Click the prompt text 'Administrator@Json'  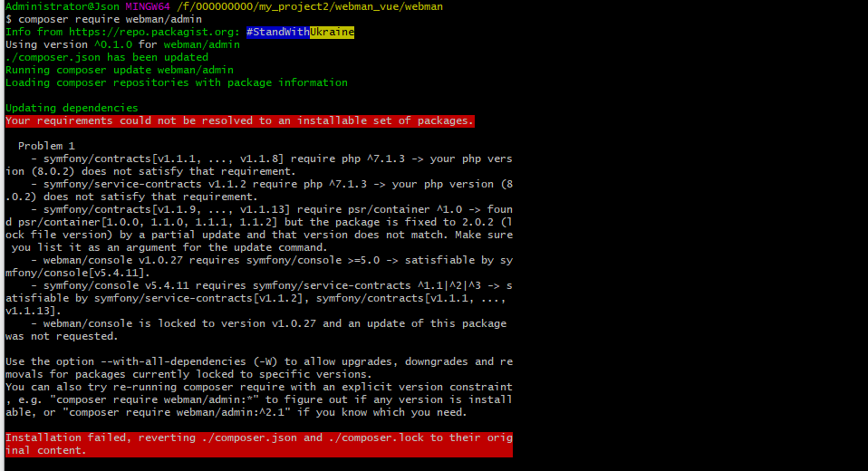pyautogui.click(x=62, y=6)
